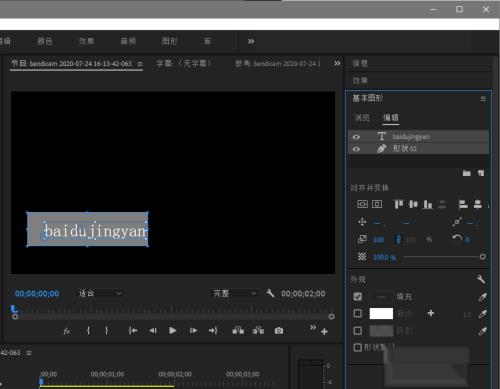Open the 音频 workspace tab
Viewport: 500px width, 389px height.
pos(128,41)
